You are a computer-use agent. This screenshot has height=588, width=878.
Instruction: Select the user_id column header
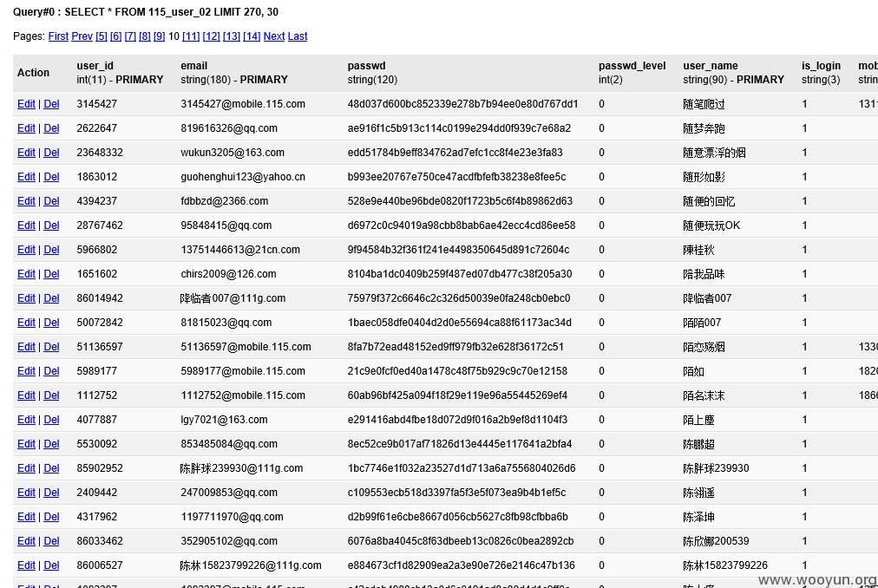pyautogui.click(x=120, y=73)
